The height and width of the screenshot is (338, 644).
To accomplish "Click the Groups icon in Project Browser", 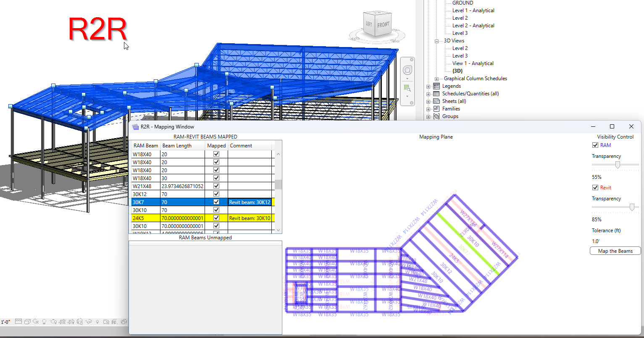I will (x=436, y=116).
